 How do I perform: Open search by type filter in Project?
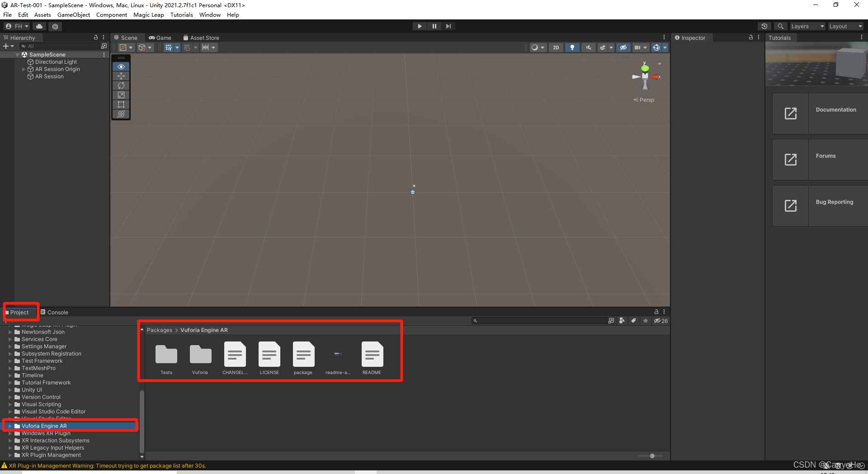tap(622, 321)
